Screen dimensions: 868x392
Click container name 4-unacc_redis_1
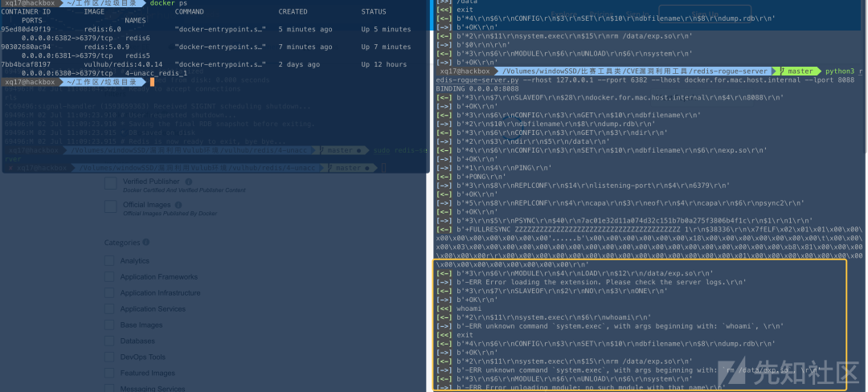click(156, 74)
